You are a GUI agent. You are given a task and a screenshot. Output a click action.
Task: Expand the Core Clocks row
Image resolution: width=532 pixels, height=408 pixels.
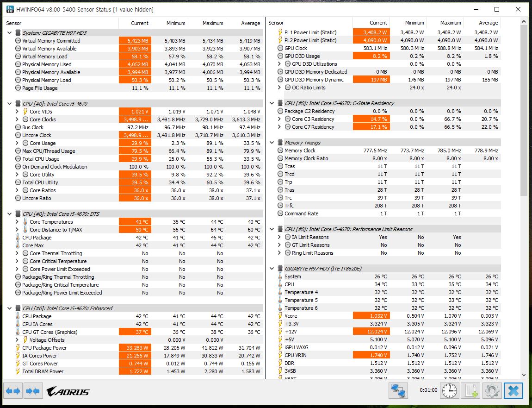point(17,119)
